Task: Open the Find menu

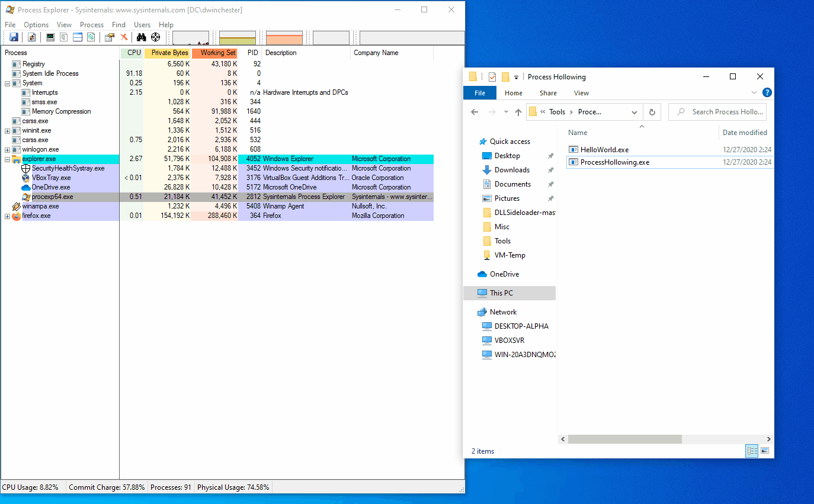Action: click(118, 25)
